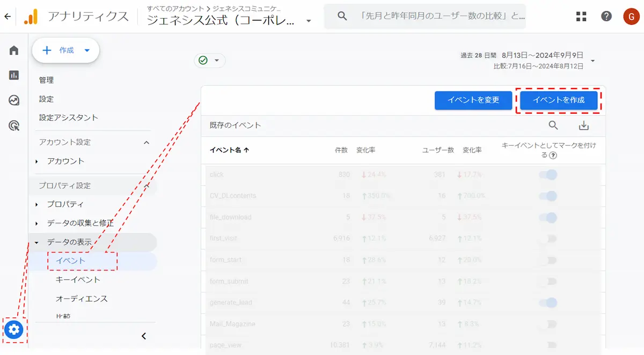Click the イベントを変更 button
This screenshot has width=644, height=355.
click(x=473, y=100)
